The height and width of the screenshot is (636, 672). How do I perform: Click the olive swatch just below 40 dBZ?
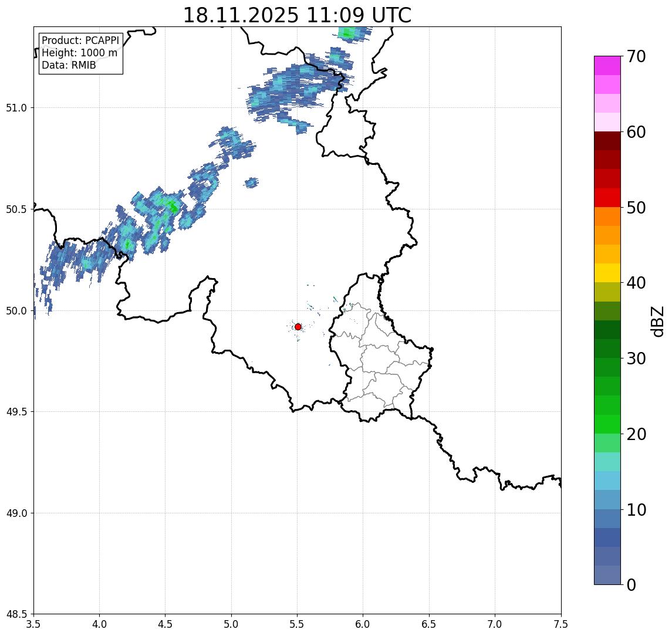coord(607,292)
